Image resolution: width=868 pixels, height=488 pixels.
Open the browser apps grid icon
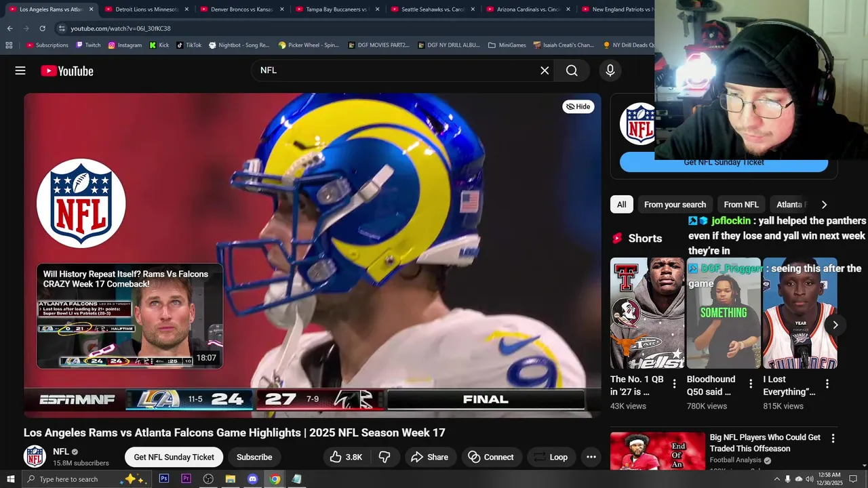[x=9, y=45]
